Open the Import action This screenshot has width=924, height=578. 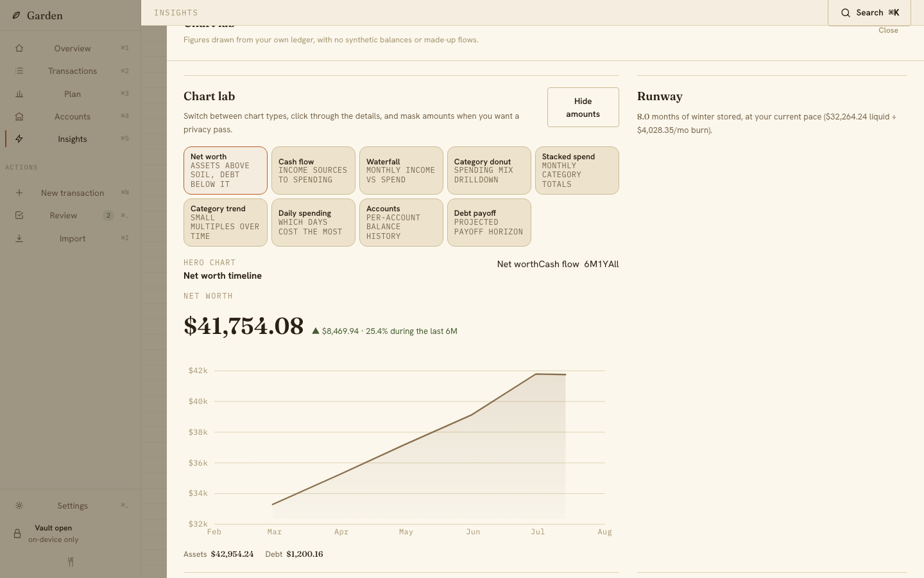(x=71, y=238)
